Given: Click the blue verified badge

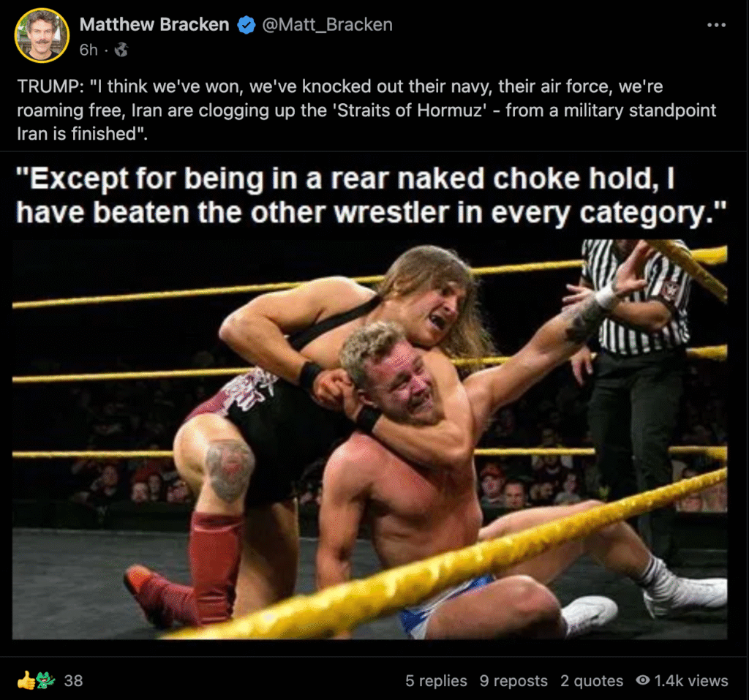Looking at the screenshot, I should pyautogui.click(x=246, y=25).
